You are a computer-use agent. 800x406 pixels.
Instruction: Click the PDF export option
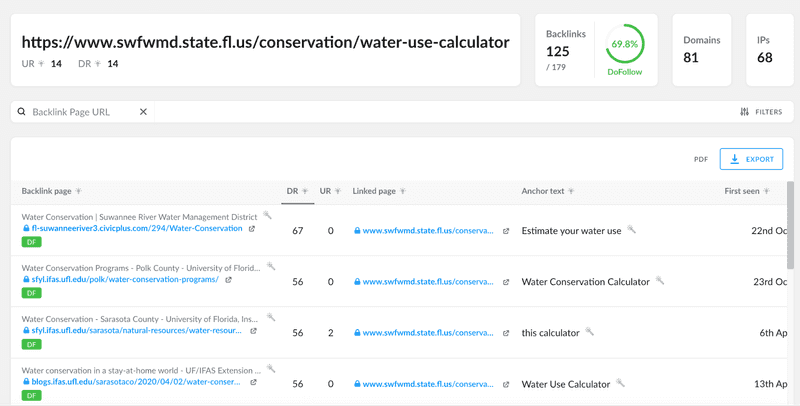pyautogui.click(x=701, y=159)
